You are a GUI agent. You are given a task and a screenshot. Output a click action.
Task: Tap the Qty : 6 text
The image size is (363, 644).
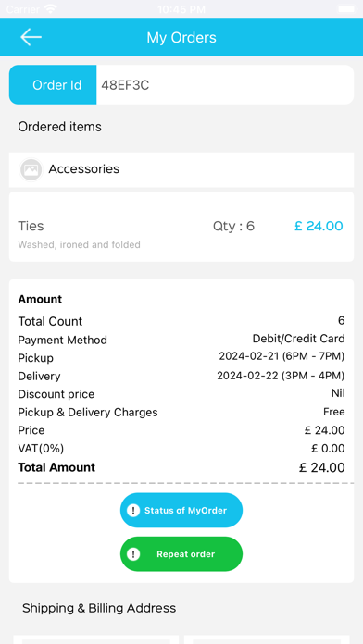(233, 226)
